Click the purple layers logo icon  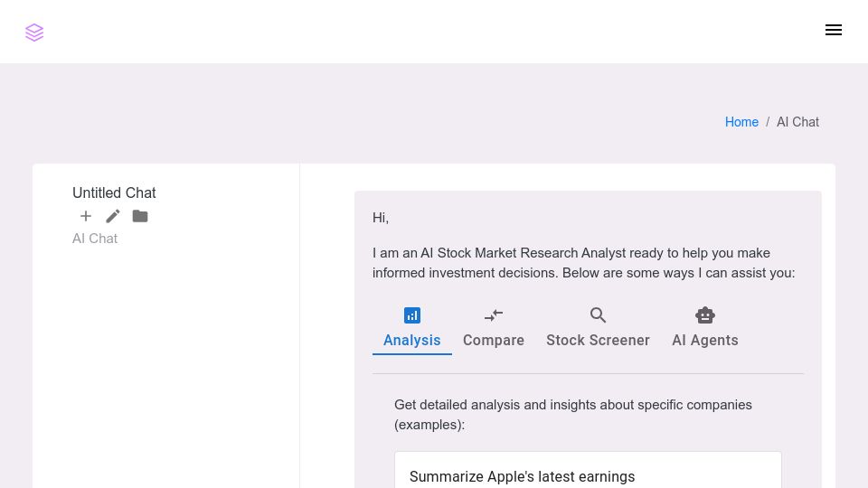34,33
